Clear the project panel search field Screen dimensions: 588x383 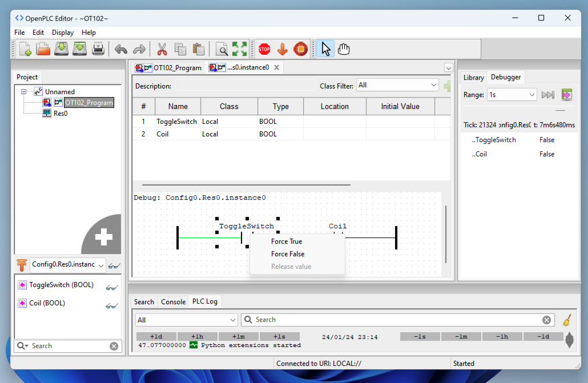114,346
